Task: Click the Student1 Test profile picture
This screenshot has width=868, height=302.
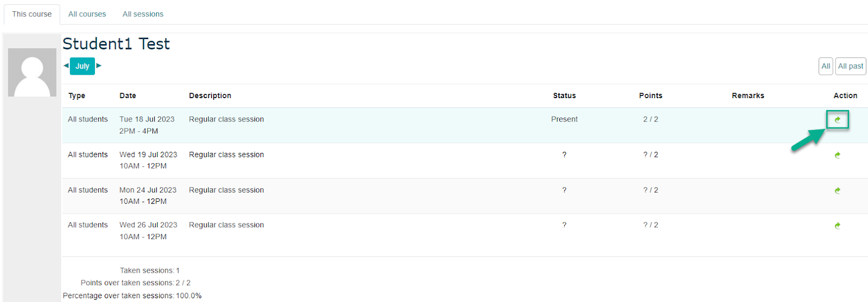Action: point(32,72)
